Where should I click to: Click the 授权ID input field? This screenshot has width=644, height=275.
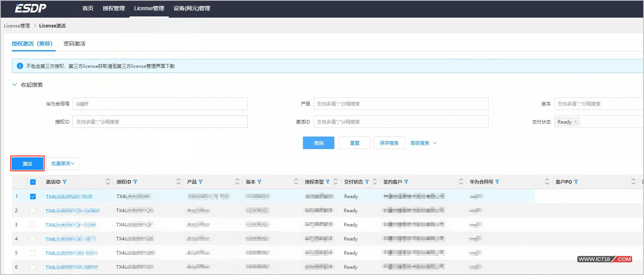pos(160,122)
